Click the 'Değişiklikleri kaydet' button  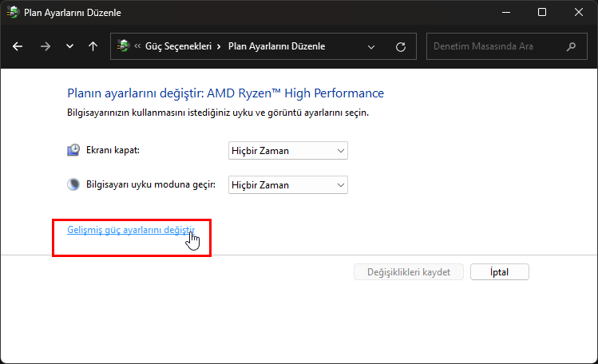(408, 272)
